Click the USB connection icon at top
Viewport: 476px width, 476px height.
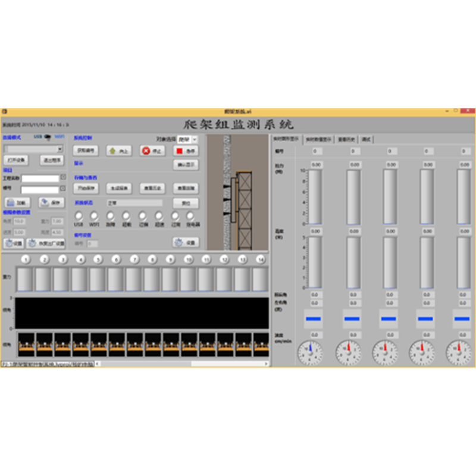pos(48,137)
